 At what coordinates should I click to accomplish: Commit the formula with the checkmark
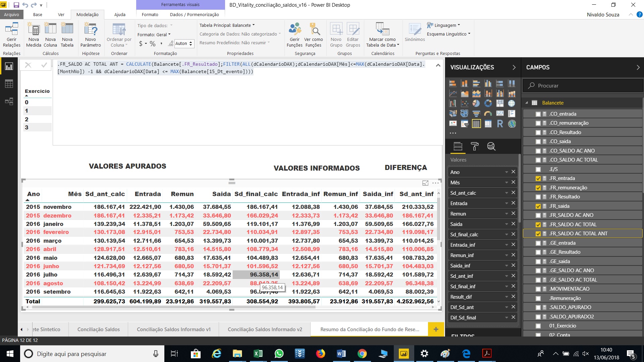pos(44,65)
